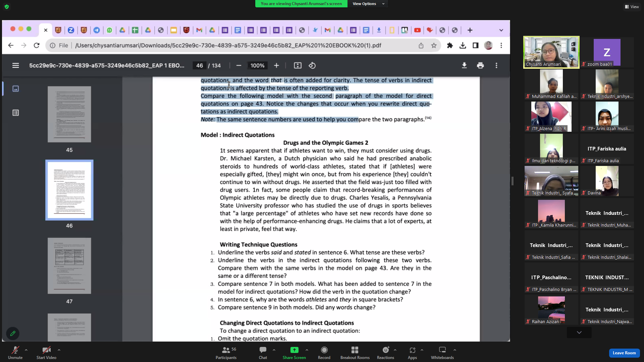Select page 45 thumbnail
This screenshot has height=362, width=644.
coord(69,114)
